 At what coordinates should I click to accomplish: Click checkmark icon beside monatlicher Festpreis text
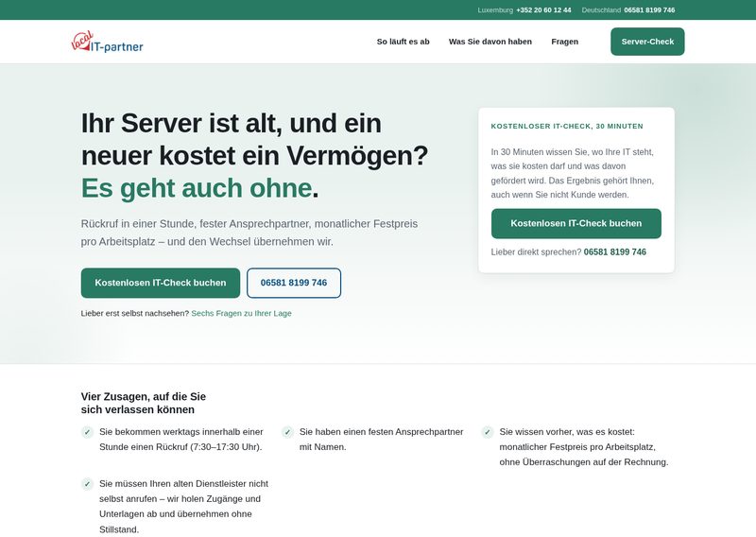488,432
